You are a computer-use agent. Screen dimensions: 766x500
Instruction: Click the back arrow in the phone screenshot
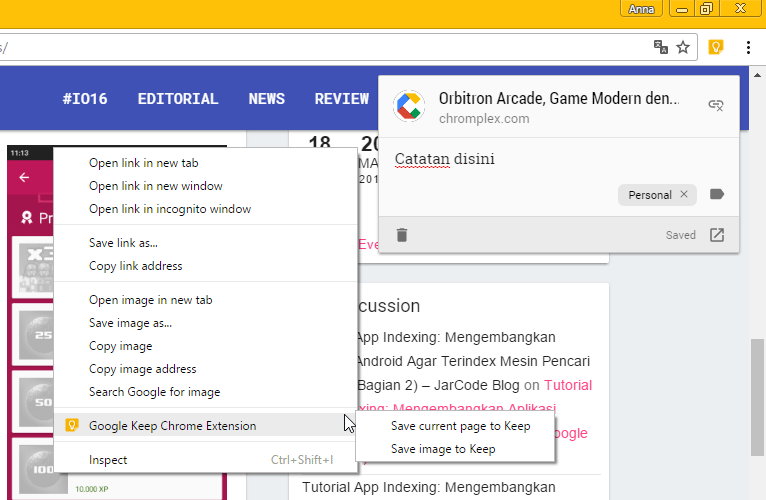[24, 177]
